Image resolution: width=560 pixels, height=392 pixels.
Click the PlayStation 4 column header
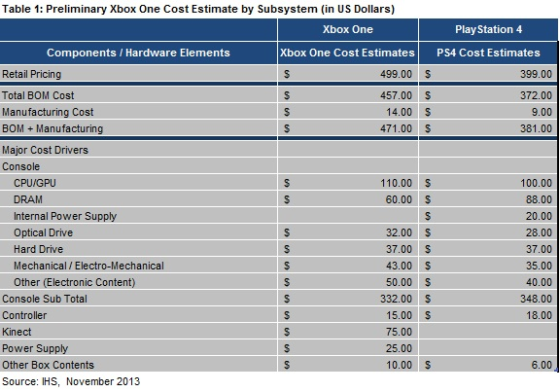(x=488, y=29)
